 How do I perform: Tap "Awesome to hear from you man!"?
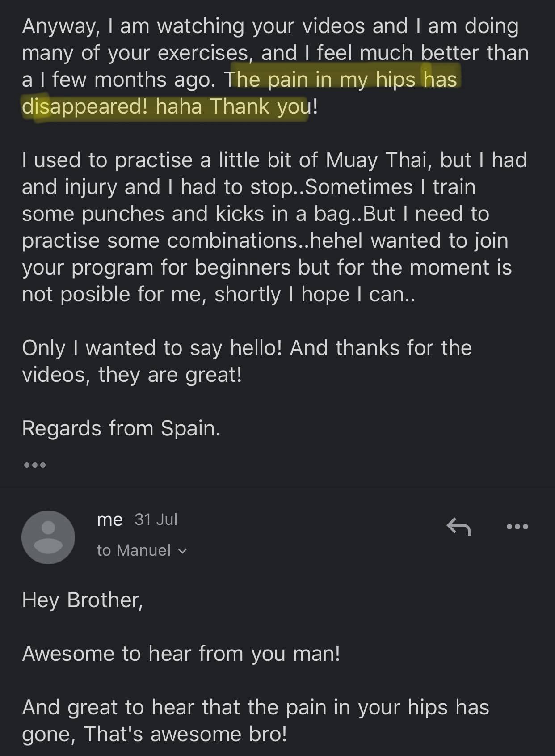(x=181, y=654)
